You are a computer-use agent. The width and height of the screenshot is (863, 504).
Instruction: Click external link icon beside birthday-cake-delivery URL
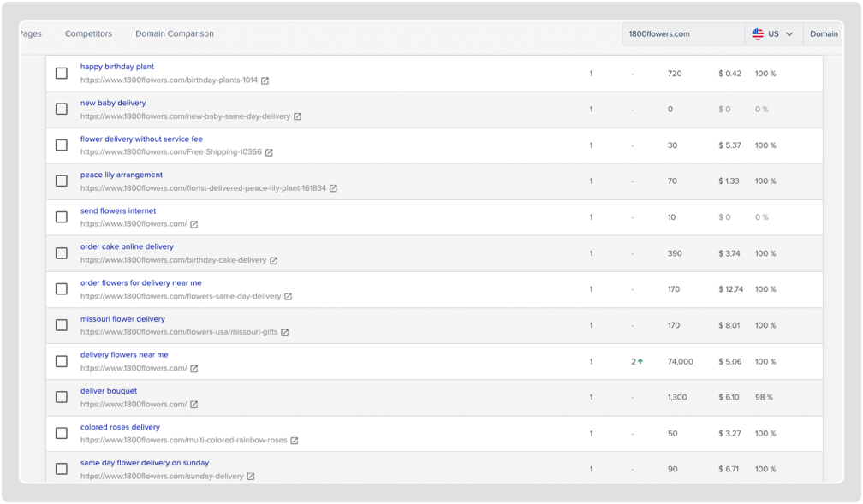point(274,261)
